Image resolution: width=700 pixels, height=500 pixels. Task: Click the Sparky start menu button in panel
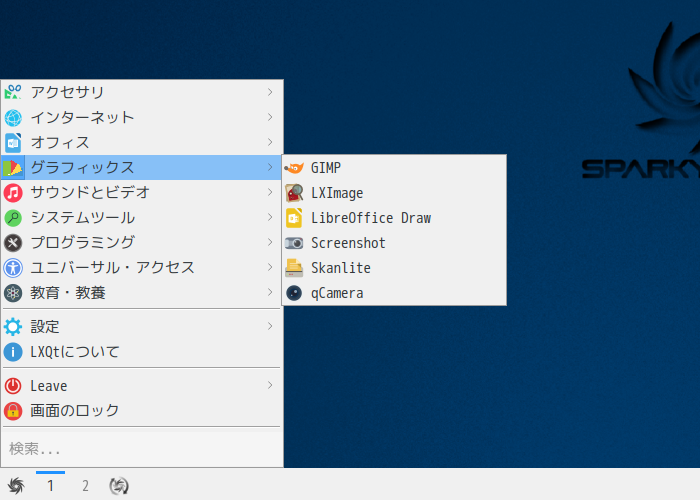pos(16,485)
